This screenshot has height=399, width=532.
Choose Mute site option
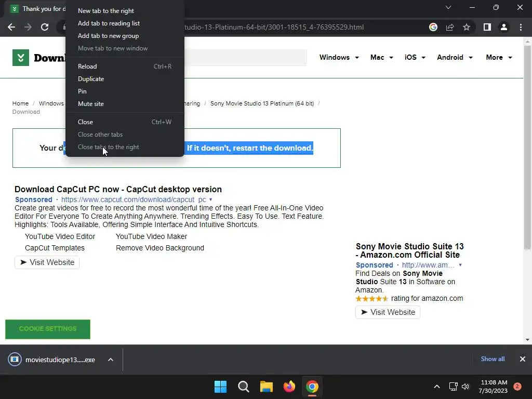125,104
